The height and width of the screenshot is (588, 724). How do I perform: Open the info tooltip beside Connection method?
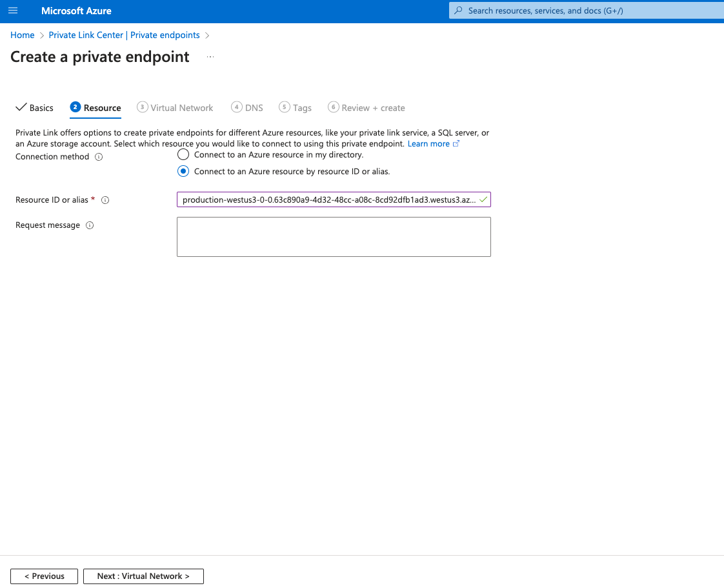98,156
